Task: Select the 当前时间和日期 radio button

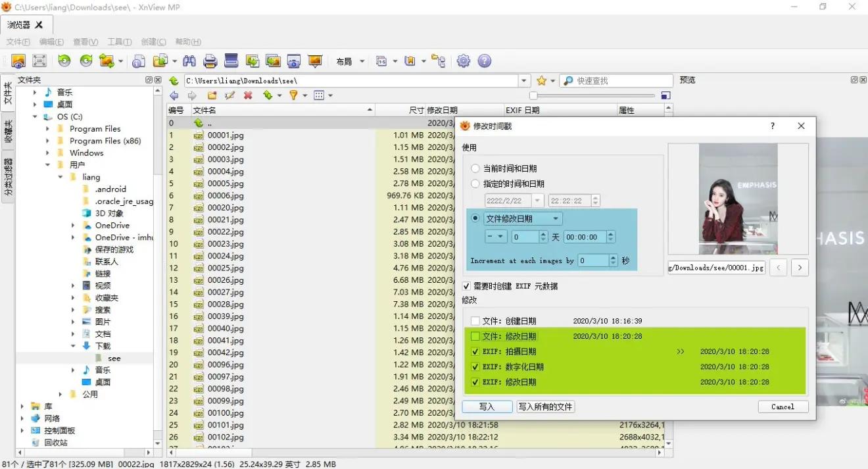Action: [474, 168]
